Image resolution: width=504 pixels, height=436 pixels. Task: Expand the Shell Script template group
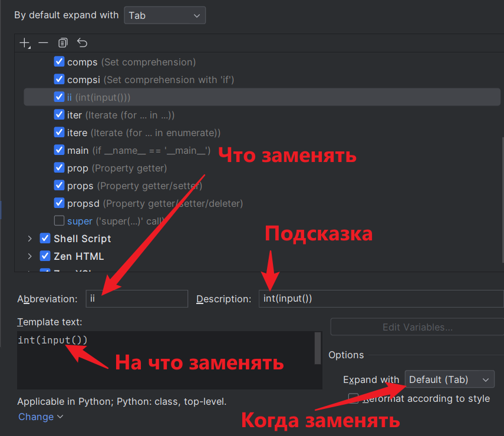point(30,239)
